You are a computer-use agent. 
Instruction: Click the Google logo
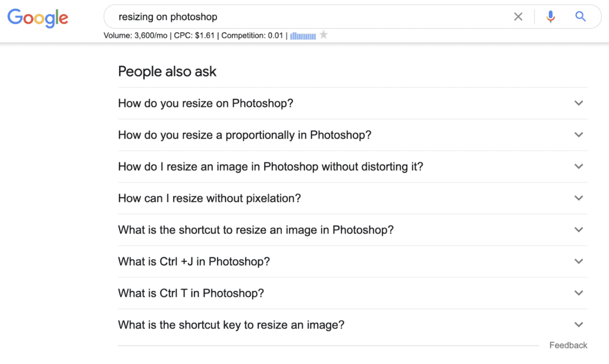[x=37, y=18]
